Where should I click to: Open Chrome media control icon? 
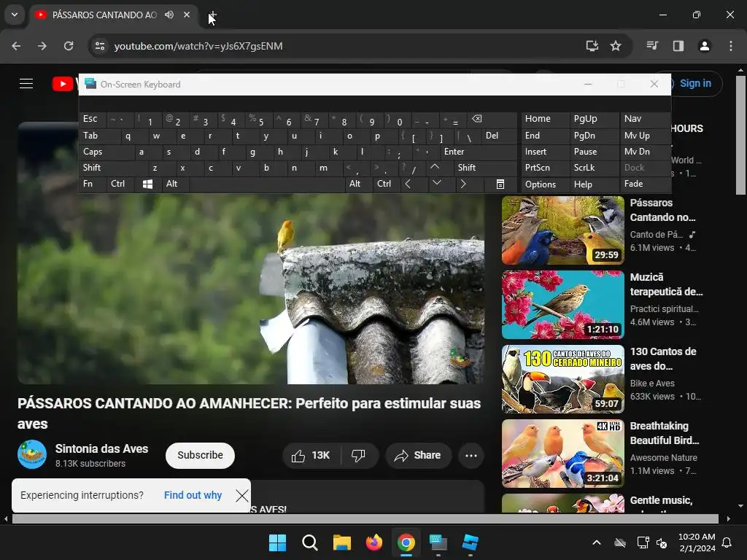click(652, 46)
